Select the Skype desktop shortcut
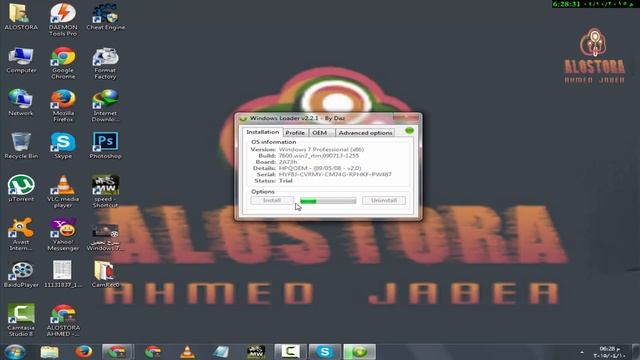This screenshot has height=360, width=640. pyautogui.click(x=63, y=146)
